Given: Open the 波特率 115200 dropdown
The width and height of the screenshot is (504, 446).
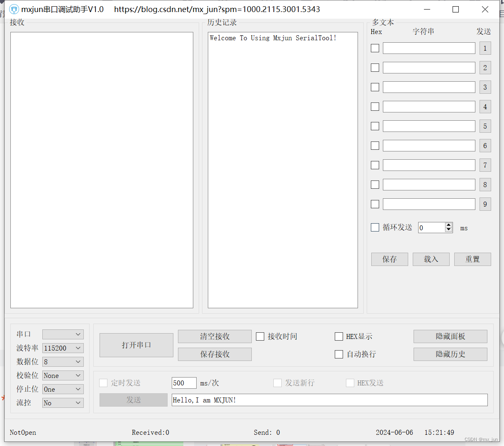Looking at the screenshot, I should point(63,348).
